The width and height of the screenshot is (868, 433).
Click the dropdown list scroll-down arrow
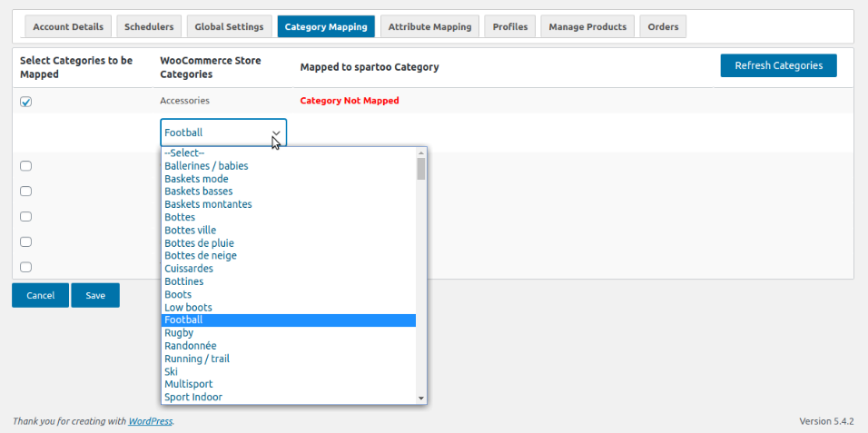point(421,398)
